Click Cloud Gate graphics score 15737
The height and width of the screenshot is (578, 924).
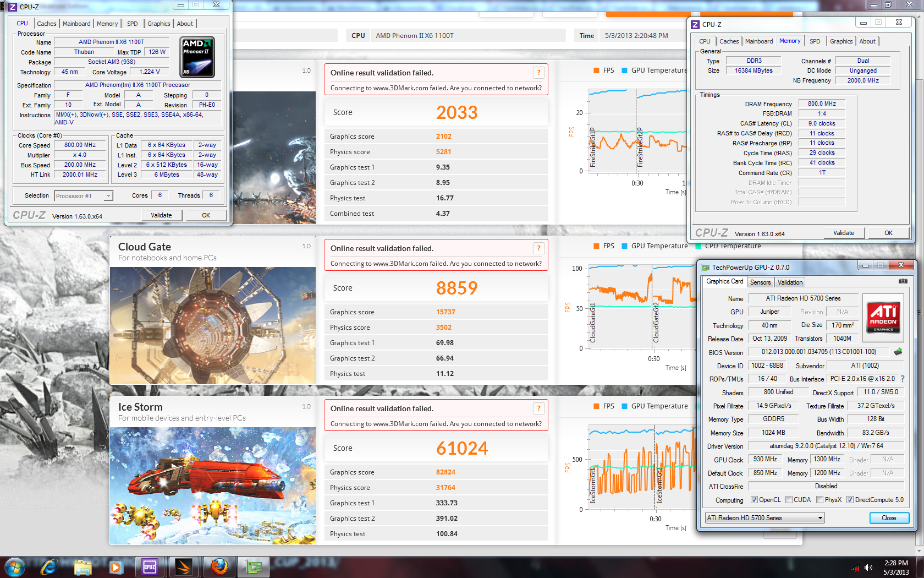pyautogui.click(x=446, y=312)
